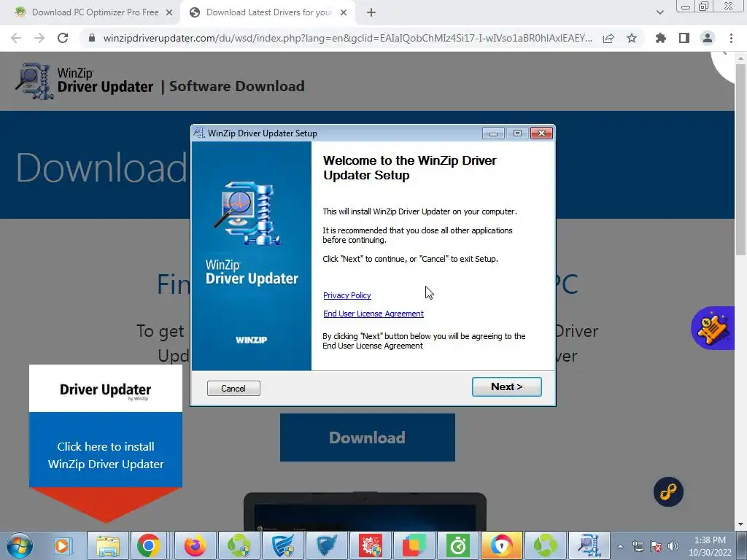Close the Download Latest Drivers tab

click(344, 13)
